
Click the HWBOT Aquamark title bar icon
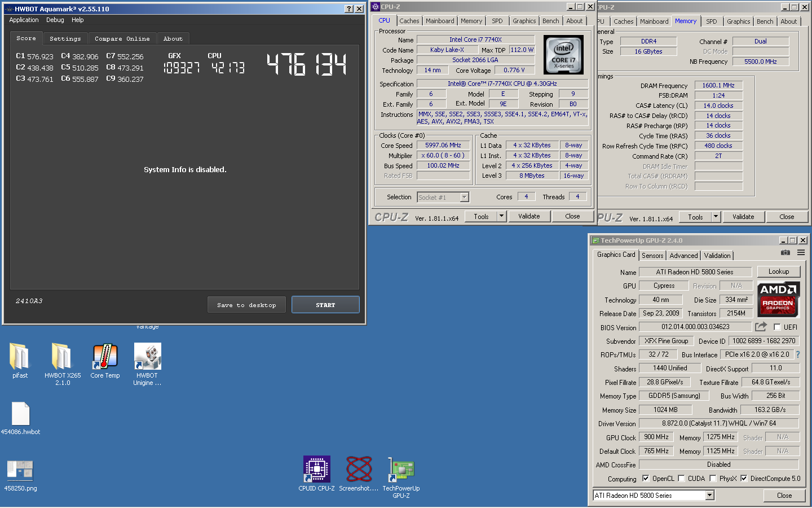(x=9, y=9)
